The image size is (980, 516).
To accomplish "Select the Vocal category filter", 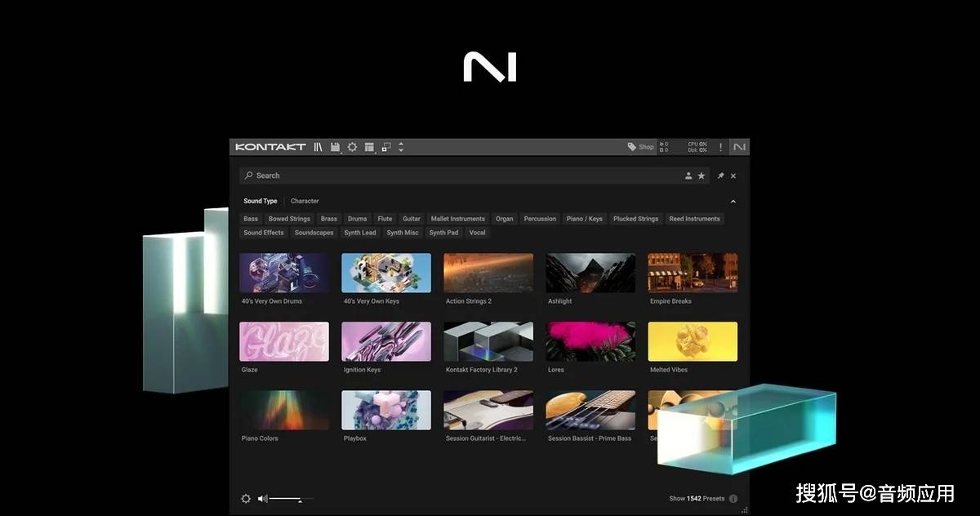I will click(x=477, y=233).
